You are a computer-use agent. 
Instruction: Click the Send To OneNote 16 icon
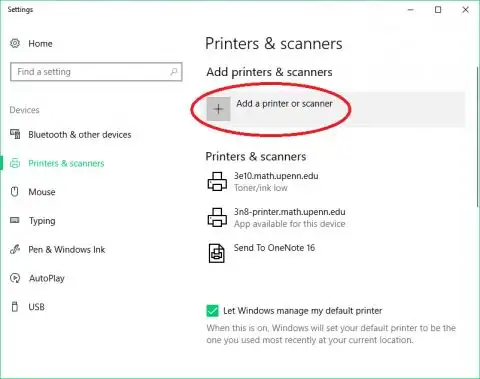[x=217, y=253]
